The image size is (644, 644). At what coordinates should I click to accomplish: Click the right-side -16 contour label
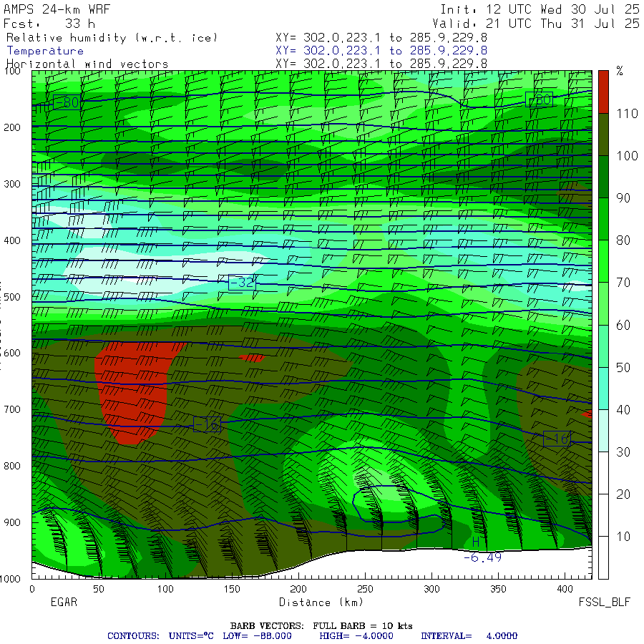coord(557,439)
